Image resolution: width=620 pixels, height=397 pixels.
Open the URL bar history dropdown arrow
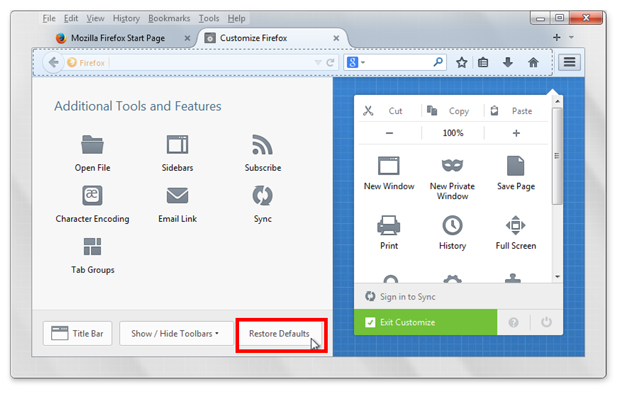point(318,62)
